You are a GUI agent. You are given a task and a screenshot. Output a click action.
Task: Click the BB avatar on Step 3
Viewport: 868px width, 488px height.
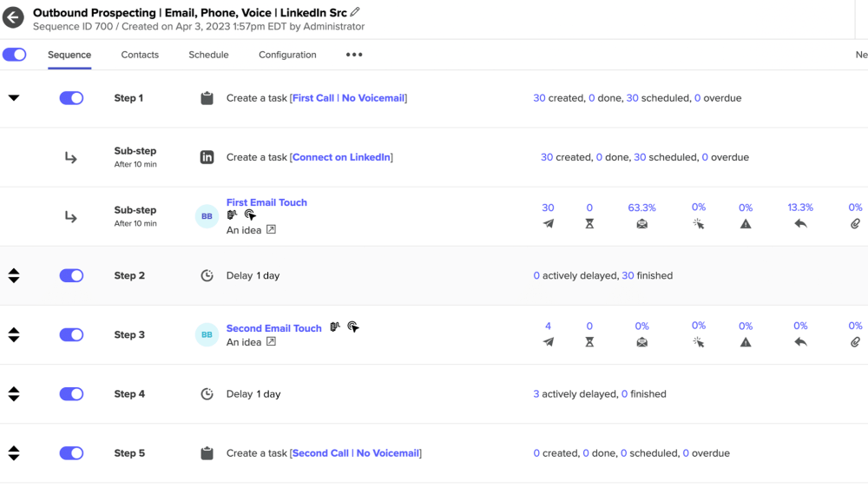207,335
